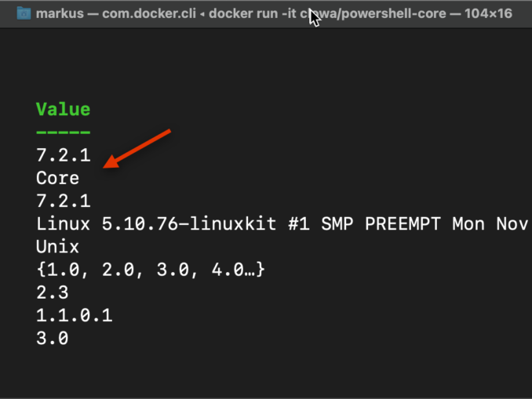Click the second 7.2.1 value line

tap(64, 201)
